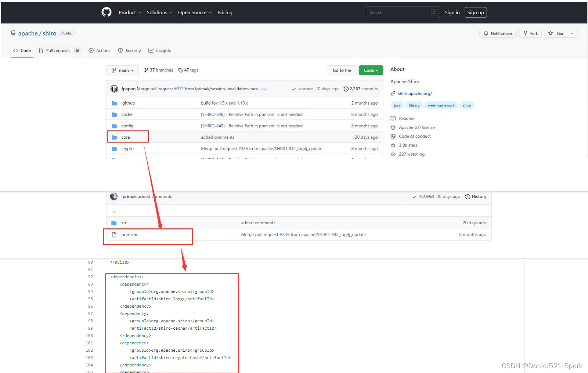
Task: Expand the Product menu
Action: tap(130, 12)
